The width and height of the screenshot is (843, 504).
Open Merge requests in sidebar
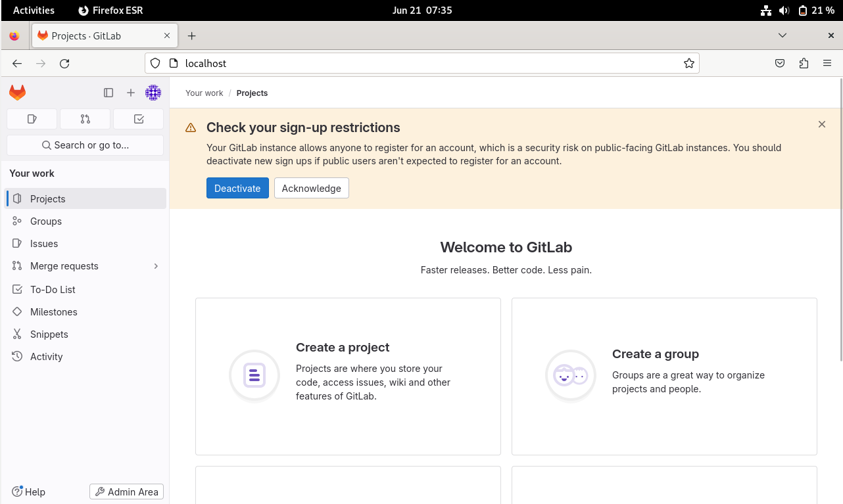coord(85,265)
